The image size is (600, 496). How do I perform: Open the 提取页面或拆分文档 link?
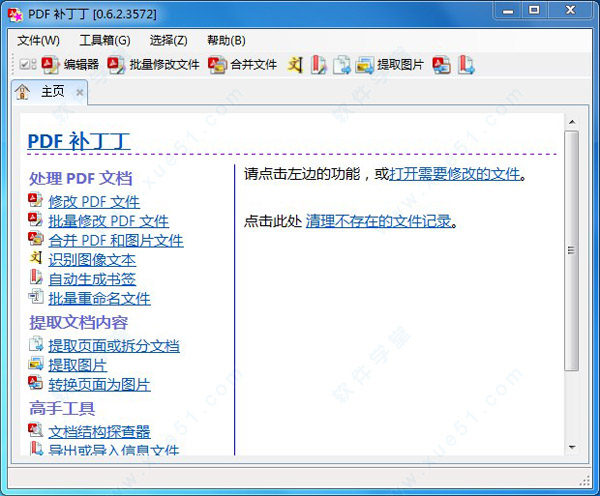pos(114,346)
